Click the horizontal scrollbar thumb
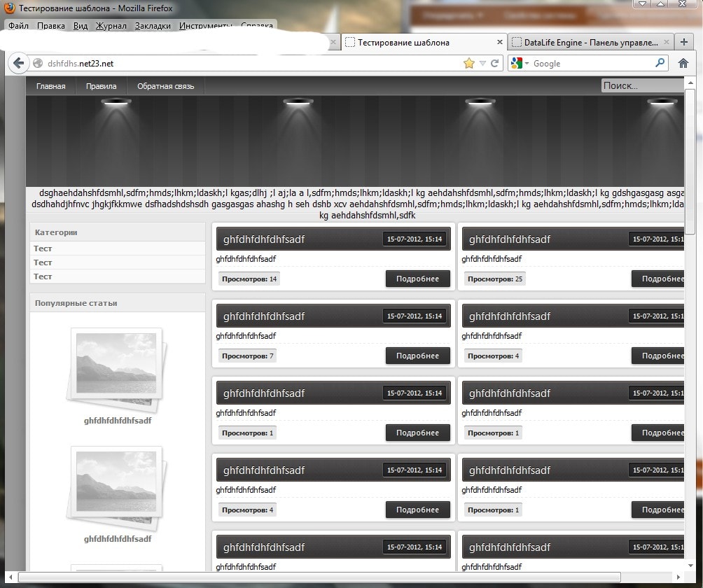 [319, 577]
